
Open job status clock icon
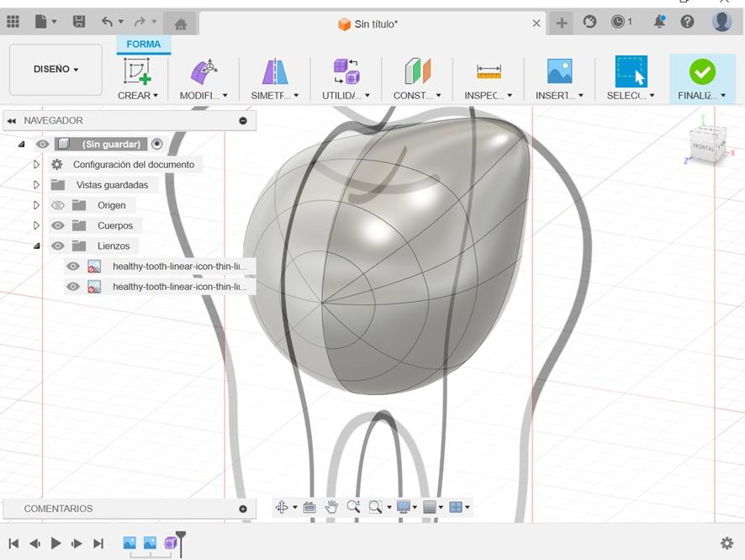618,22
